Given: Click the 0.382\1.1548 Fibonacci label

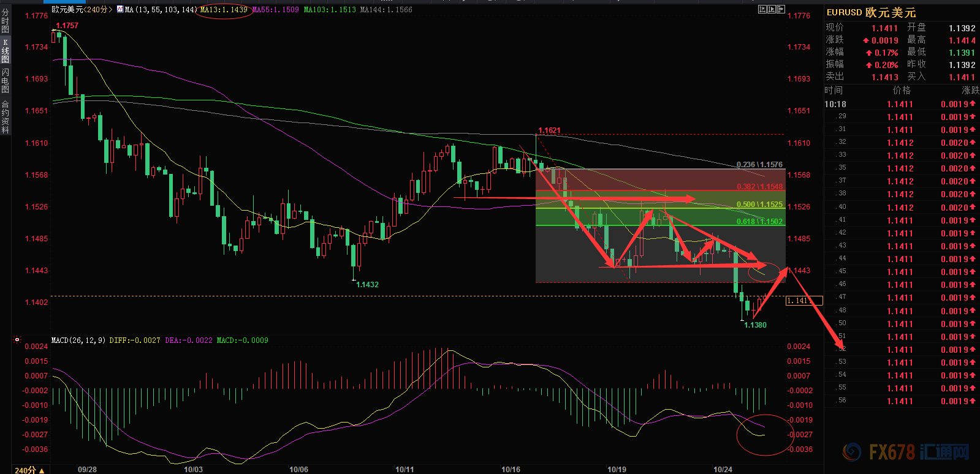Looking at the screenshot, I should 759,187.
